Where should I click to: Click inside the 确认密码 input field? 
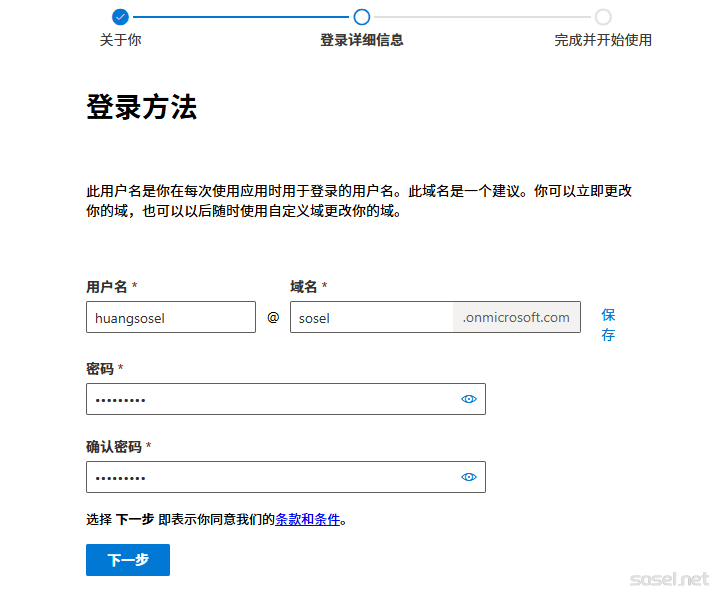[270, 477]
